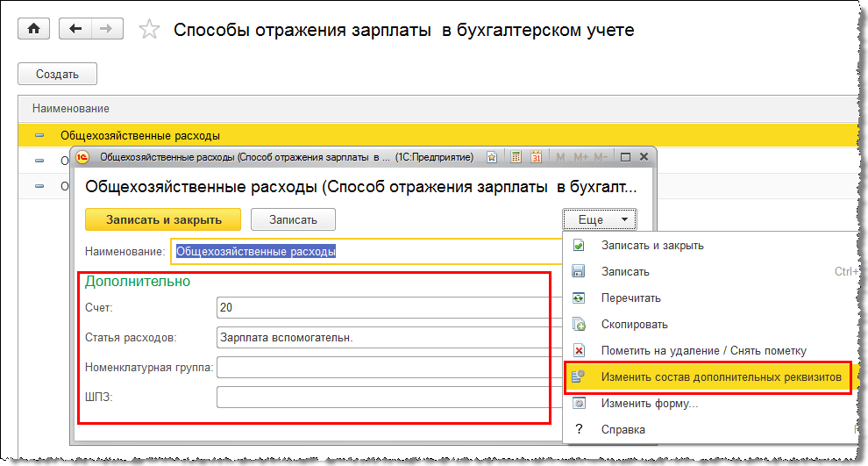Click the green checkmark icon in menu
This screenshot has height=466, width=868.
[x=579, y=246]
